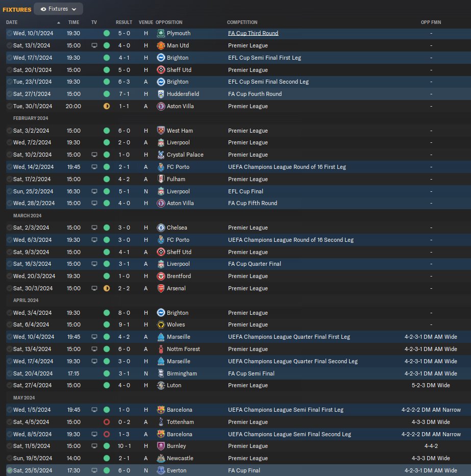Open UEFA Champions League Semi Final First Leg
Image resolution: width=471 pixels, height=476 pixels.
pos(286,410)
